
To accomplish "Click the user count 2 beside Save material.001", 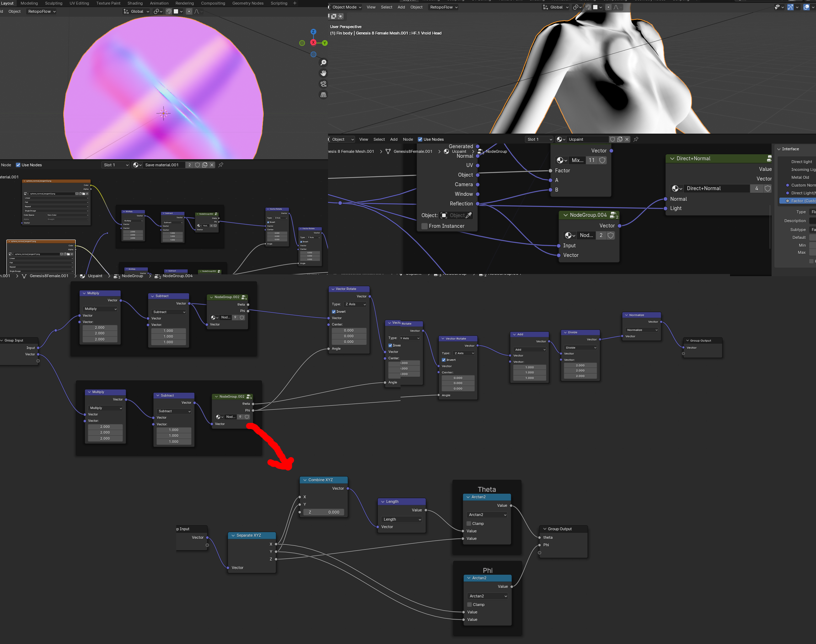I will point(189,165).
